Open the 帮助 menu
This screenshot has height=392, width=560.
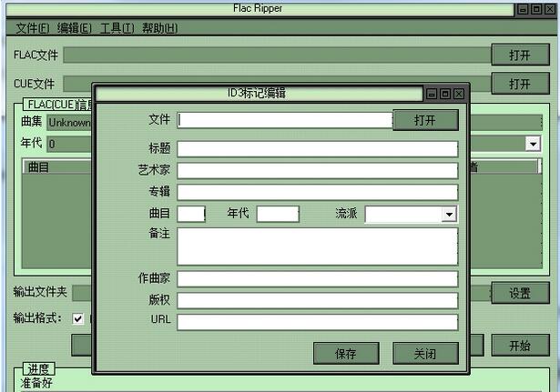pyautogui.click(x=159, y=28)
